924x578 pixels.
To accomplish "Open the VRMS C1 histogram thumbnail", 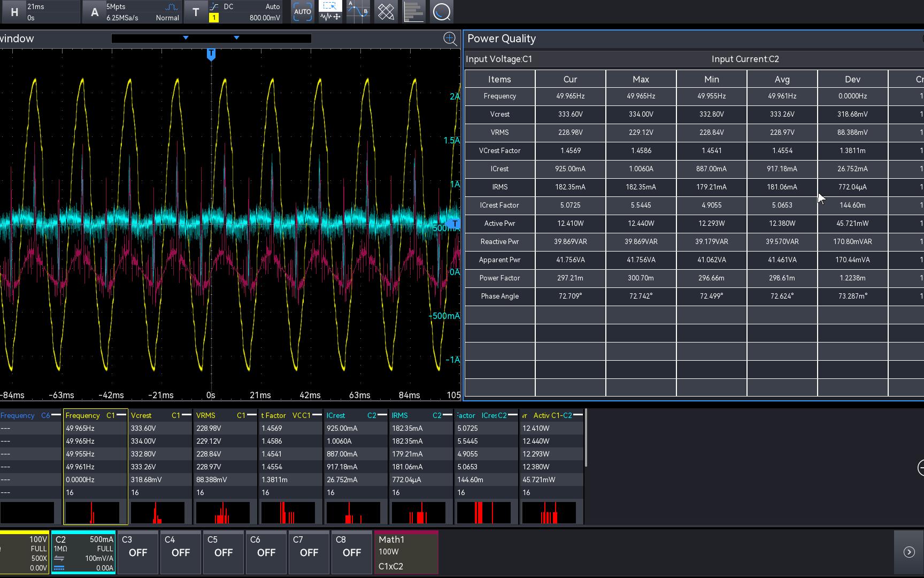I will pyautogui.click(x=222, y=513).
